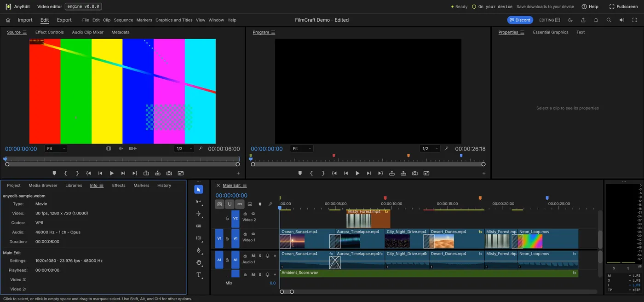Select the Pen tool
The image size is (644, 302).
[x=199, y=250]
